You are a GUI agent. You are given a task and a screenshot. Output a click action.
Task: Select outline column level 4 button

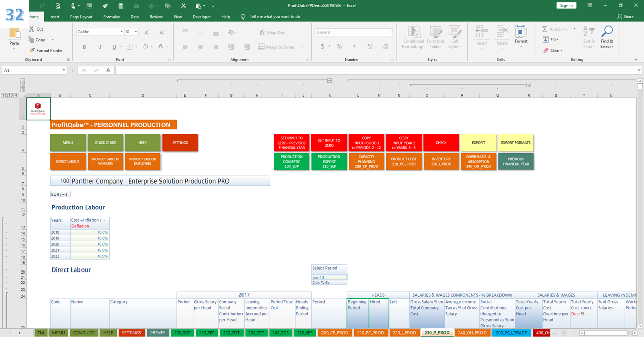point(16,95)
